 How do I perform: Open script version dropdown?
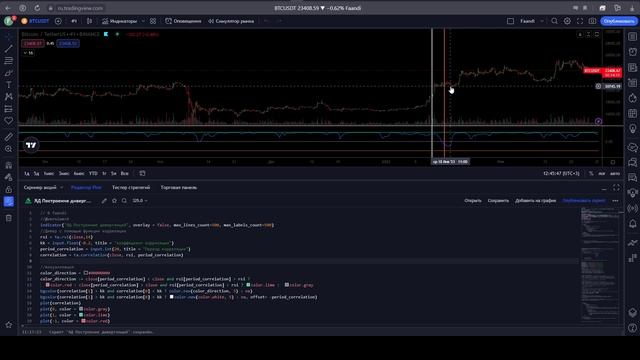pyautogui.click(x=140, y=201)
